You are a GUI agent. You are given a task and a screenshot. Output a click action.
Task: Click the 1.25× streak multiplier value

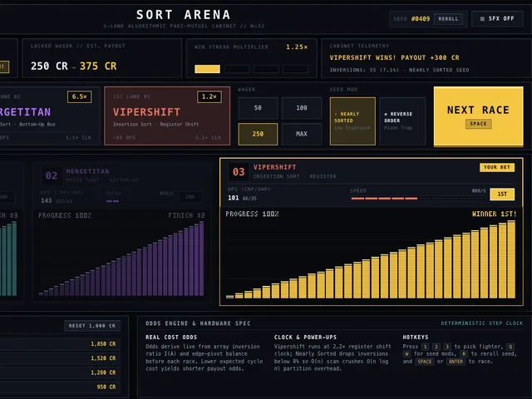coord(297,47)
